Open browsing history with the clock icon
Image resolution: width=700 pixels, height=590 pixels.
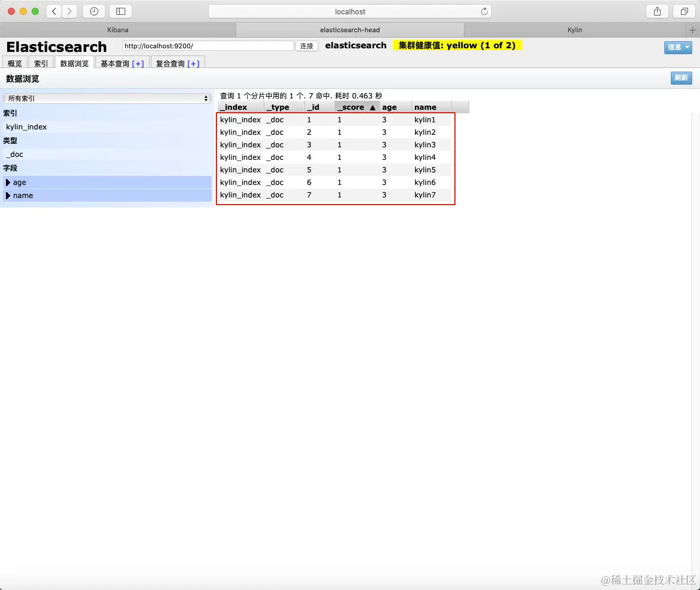tap(94, 11)
